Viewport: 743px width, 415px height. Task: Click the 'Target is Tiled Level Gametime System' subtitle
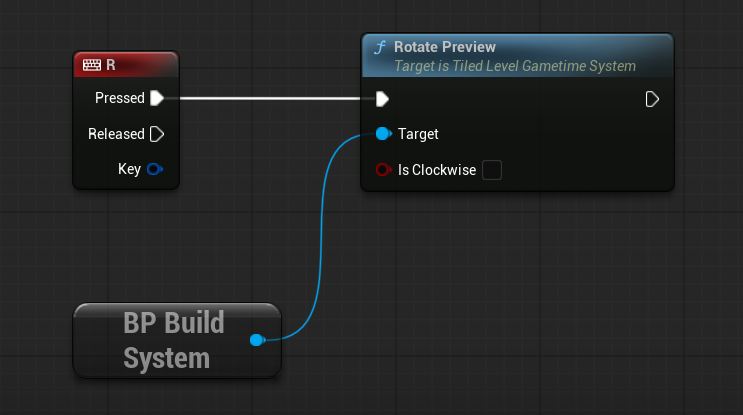(x=514, y=66)
